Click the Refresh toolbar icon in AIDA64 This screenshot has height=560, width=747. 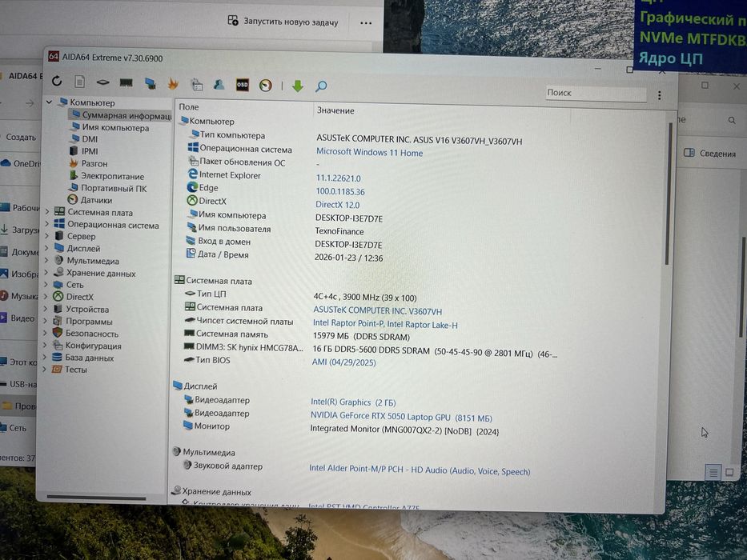tap(57, 81)
